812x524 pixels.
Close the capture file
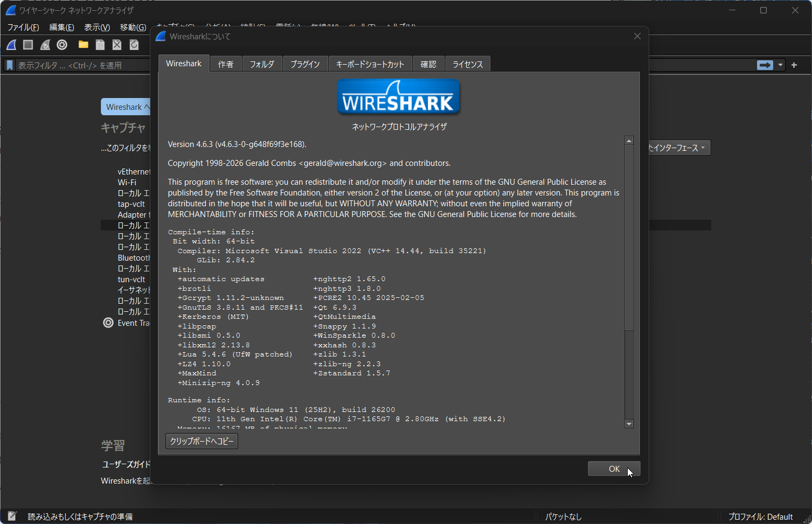tap(116, 45)
